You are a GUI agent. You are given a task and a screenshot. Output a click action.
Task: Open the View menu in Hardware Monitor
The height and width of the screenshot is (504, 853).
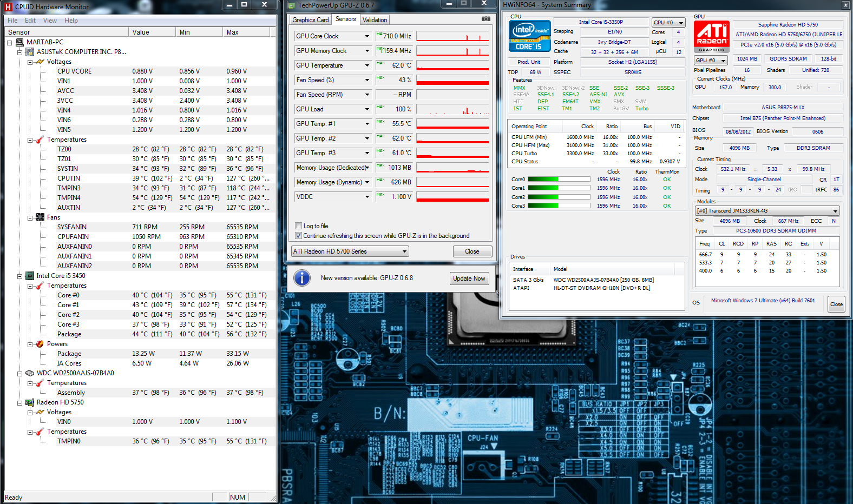50,21
